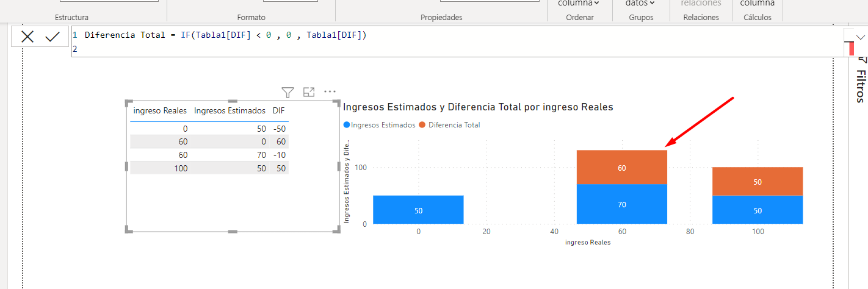Select 'DIF' column header in table
This screenshot has height=289, width=868.
[279, 110]
